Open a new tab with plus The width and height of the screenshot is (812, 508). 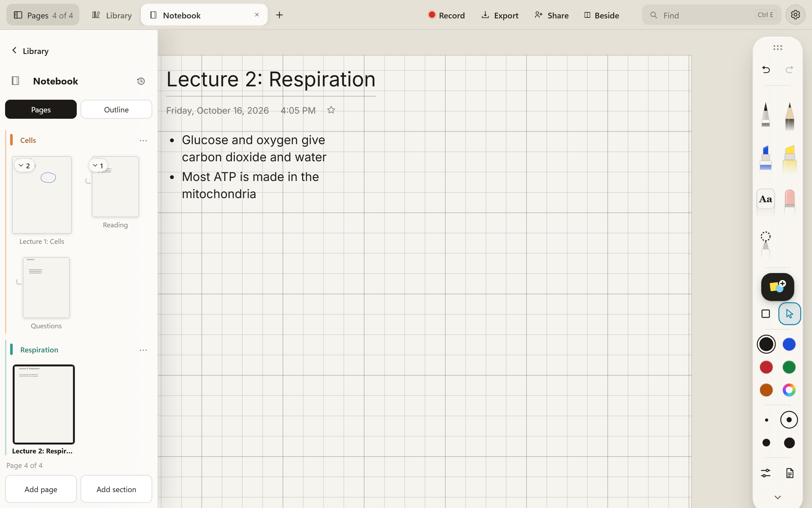(279, 15)
